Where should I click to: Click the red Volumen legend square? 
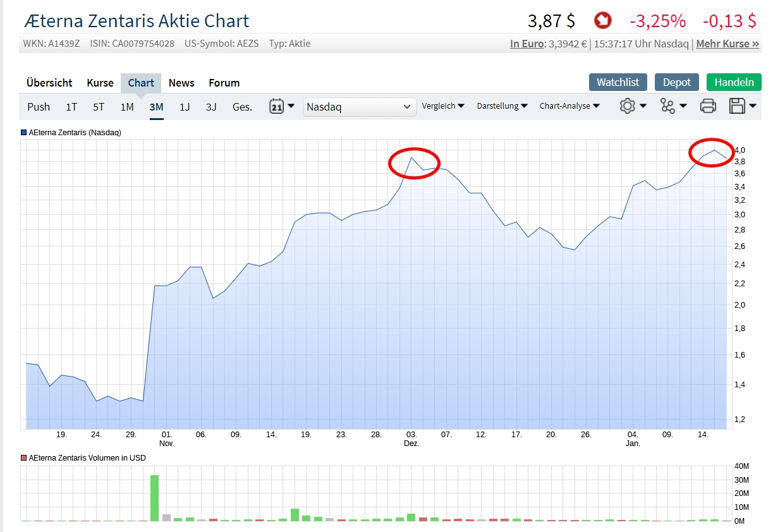(24, 457)
